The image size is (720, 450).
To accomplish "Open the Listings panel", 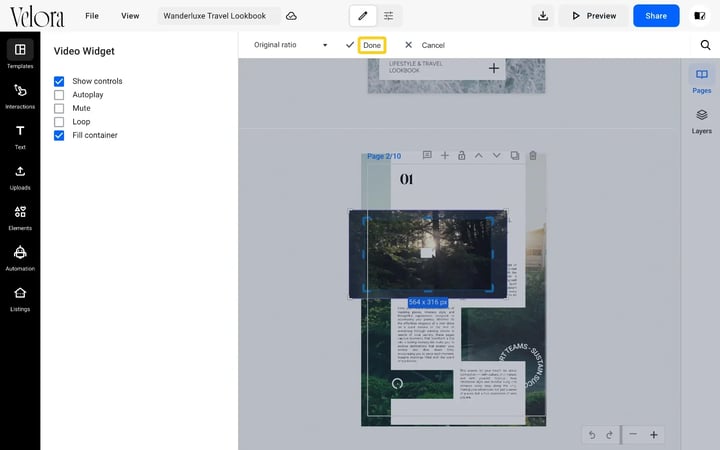I will click(x=20, y=298).
